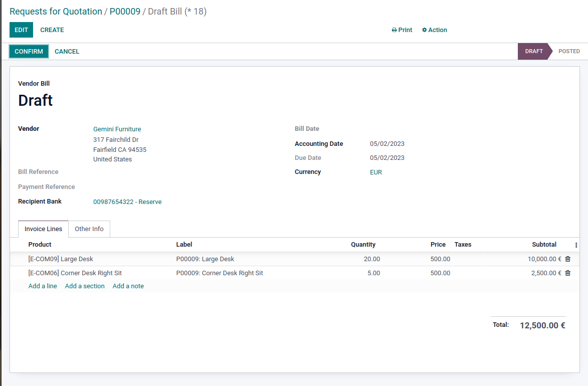Open the P00009 breadcrumb
Viewport: 588px width, 386px height.
[125, 12]
